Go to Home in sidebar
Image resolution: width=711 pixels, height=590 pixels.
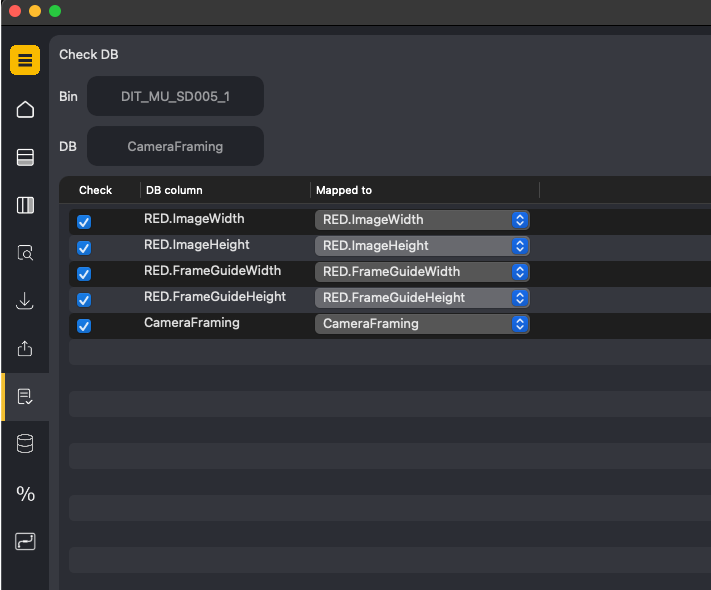(25, 109)
